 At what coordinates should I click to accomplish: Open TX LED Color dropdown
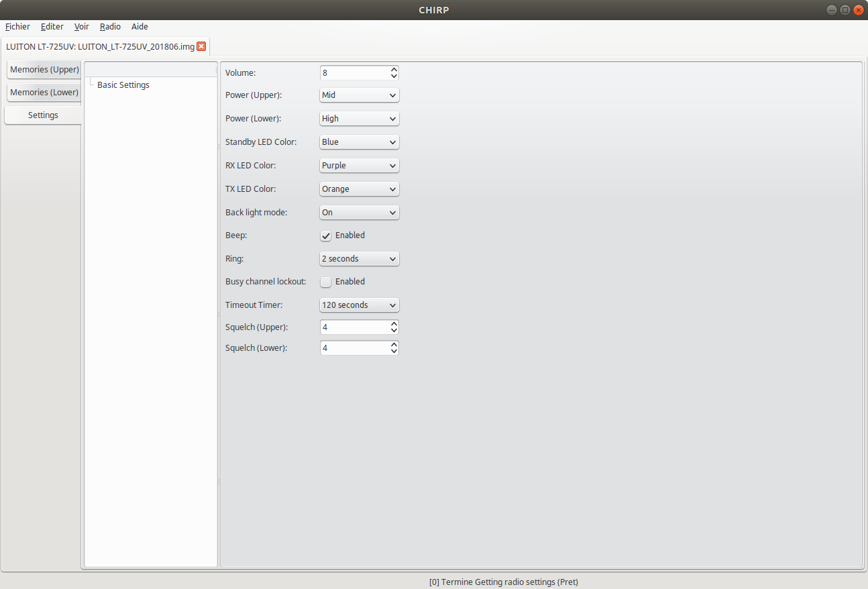pyautogui.click(x=360, y=189)
